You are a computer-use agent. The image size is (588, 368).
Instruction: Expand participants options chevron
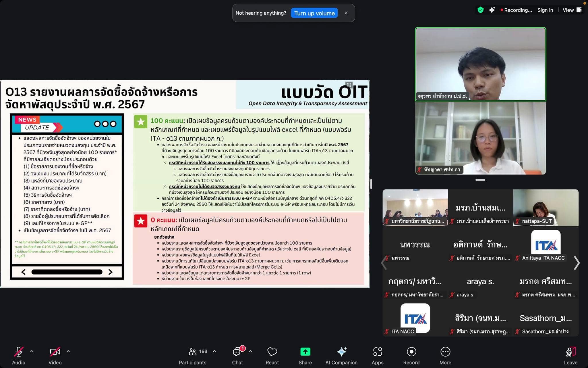pyautogui.click(x=214, y=351)
